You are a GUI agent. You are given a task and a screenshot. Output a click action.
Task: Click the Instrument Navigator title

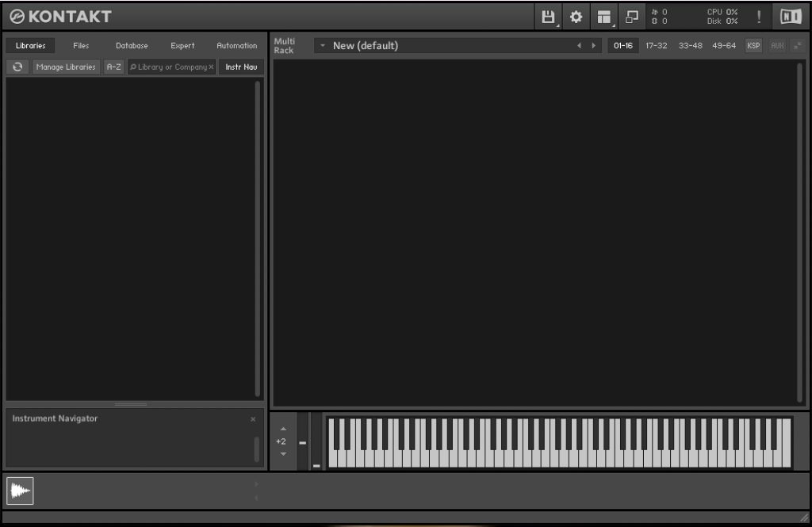pyautogui.click(x=55, y=418)
